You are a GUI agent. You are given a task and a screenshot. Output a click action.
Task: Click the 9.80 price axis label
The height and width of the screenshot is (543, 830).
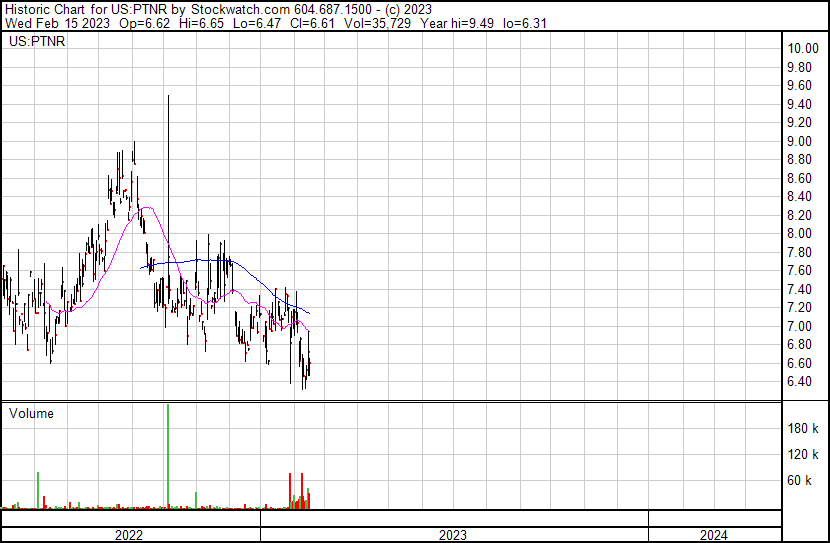tap(799, 67)
